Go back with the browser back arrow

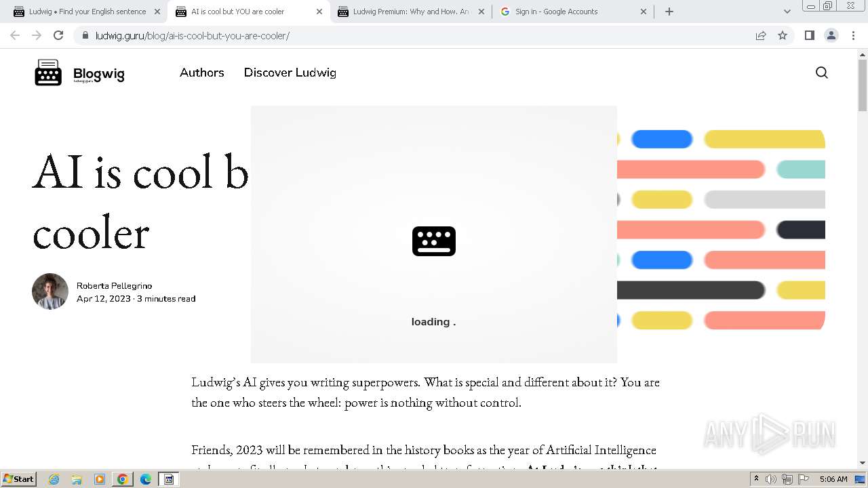tap(15, 35)
